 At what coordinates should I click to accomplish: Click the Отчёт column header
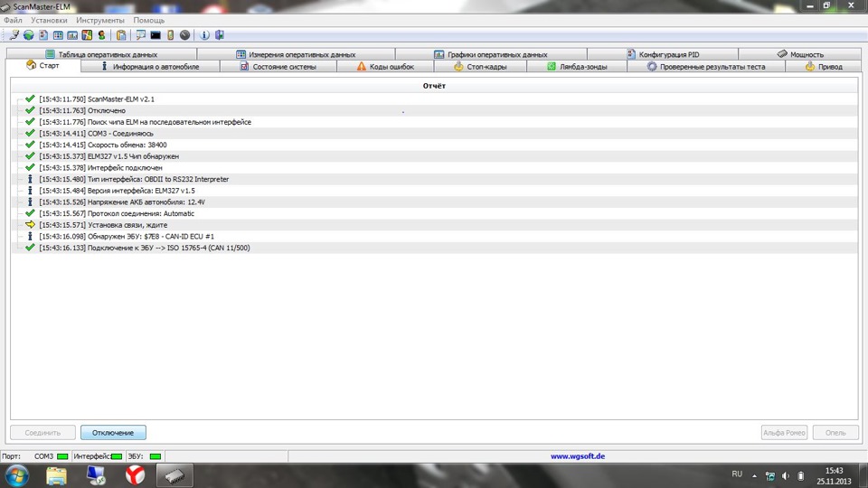434,86
